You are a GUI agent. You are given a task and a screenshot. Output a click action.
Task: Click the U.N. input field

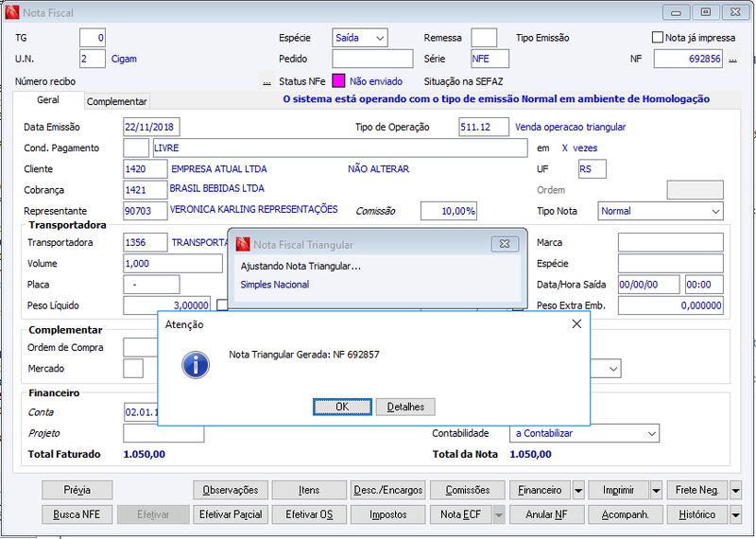coord(93,59)
